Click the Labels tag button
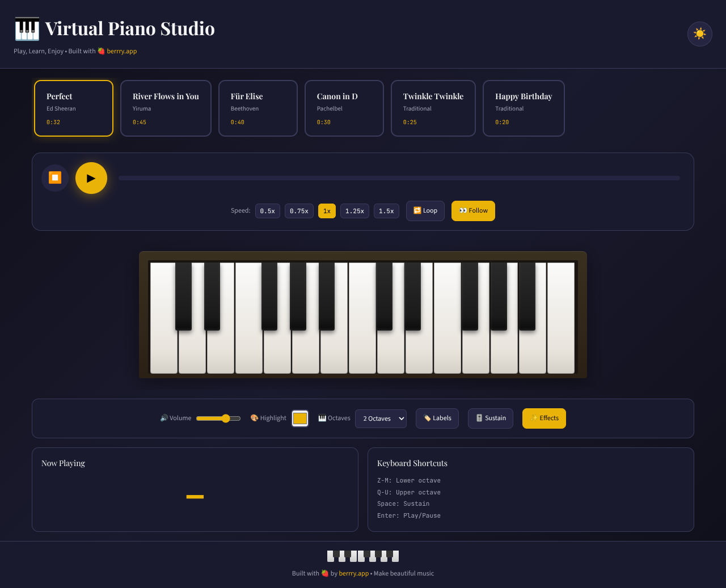726x588 pixels. pos(437,418)
